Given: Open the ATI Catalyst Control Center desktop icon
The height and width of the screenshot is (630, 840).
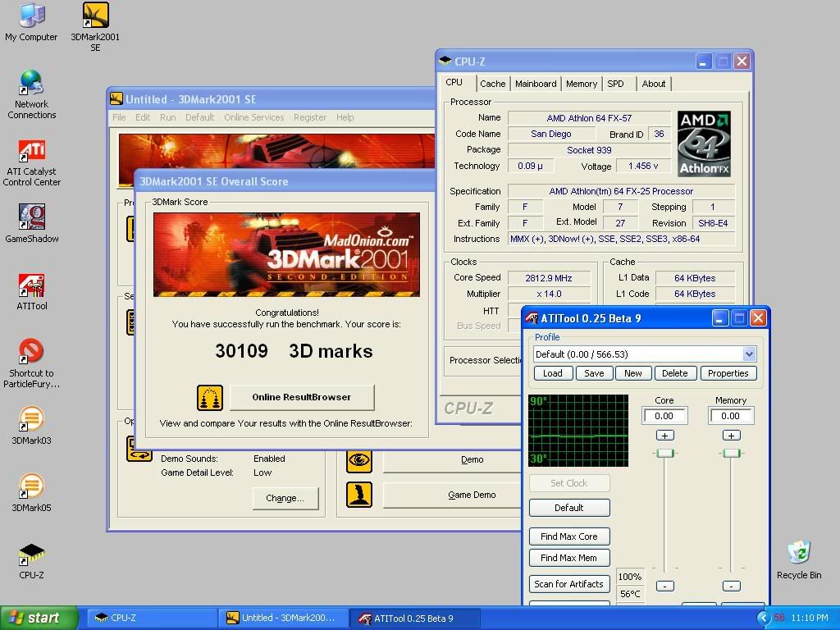Looking at the screenshot, I should pyautogui.click(x=31, y=153).
